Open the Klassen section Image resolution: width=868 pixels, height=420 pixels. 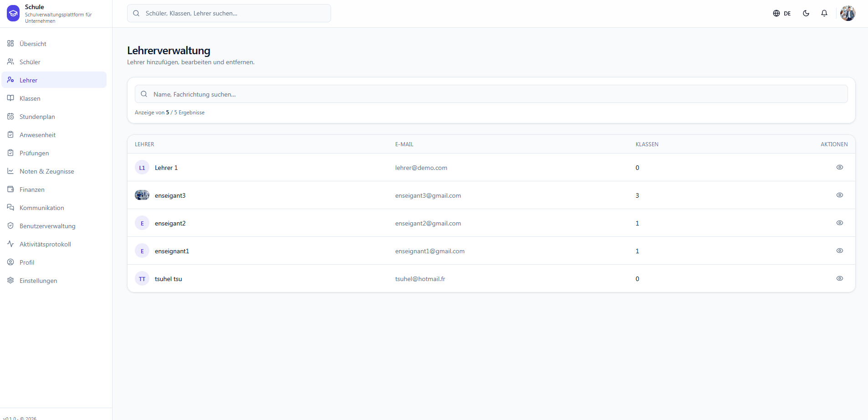(x=54, y=98)
